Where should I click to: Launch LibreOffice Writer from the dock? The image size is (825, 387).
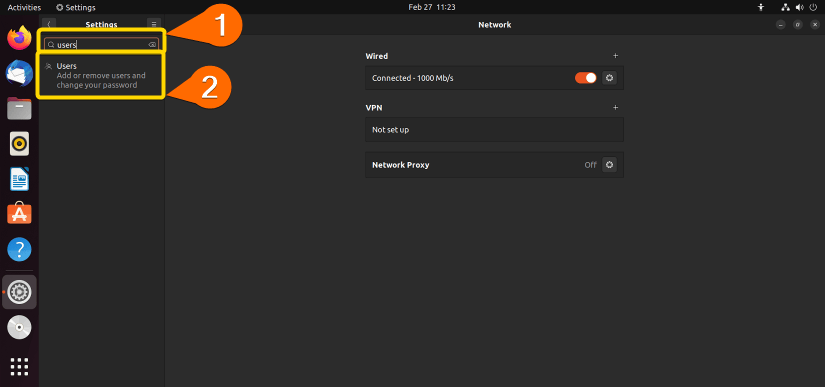click(x=19, y=179)
